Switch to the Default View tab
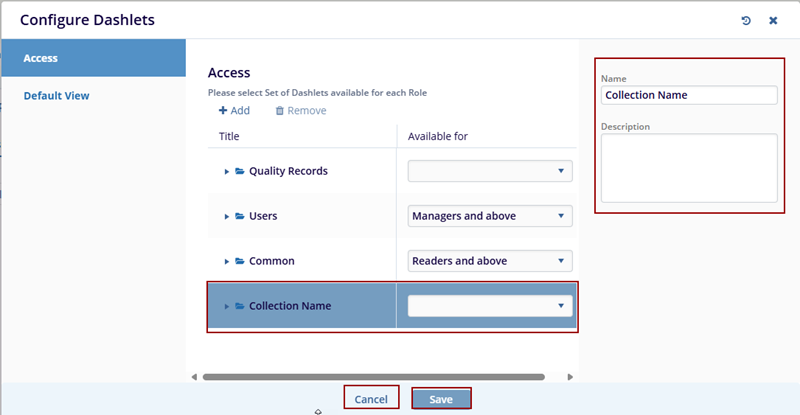The image size is (800, 415). pyautogui.click(x=56, y=96)
